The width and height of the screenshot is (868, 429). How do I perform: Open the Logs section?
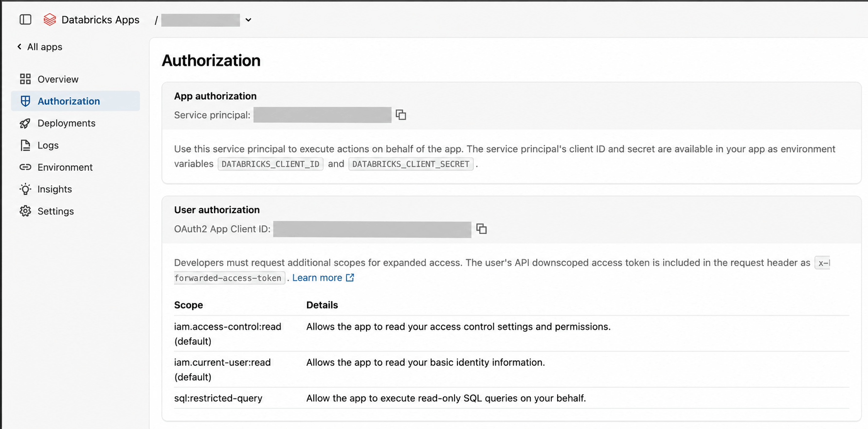coord(75,145)
